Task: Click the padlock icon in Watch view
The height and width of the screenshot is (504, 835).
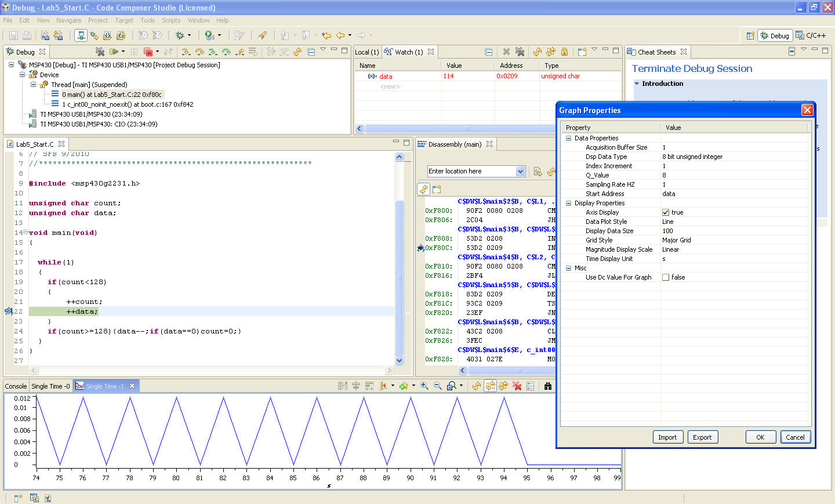Action: pyautogui.click(x=564, y=52)
